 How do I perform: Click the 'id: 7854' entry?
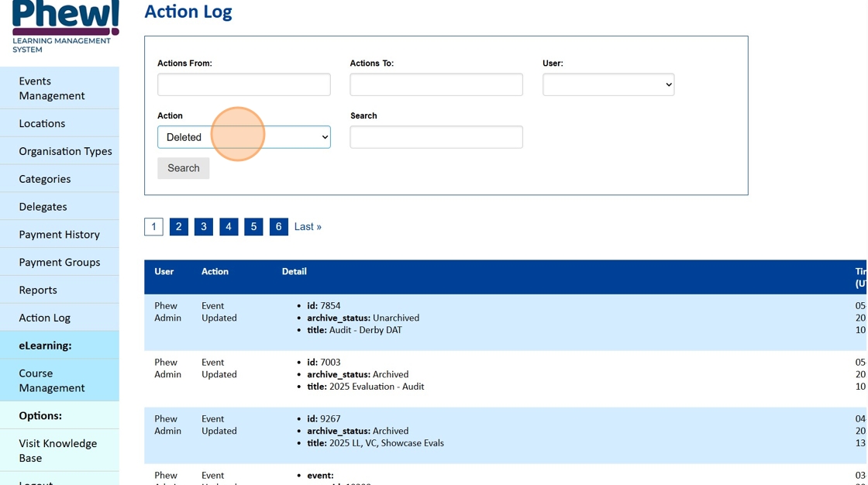(x=324, y=305)
